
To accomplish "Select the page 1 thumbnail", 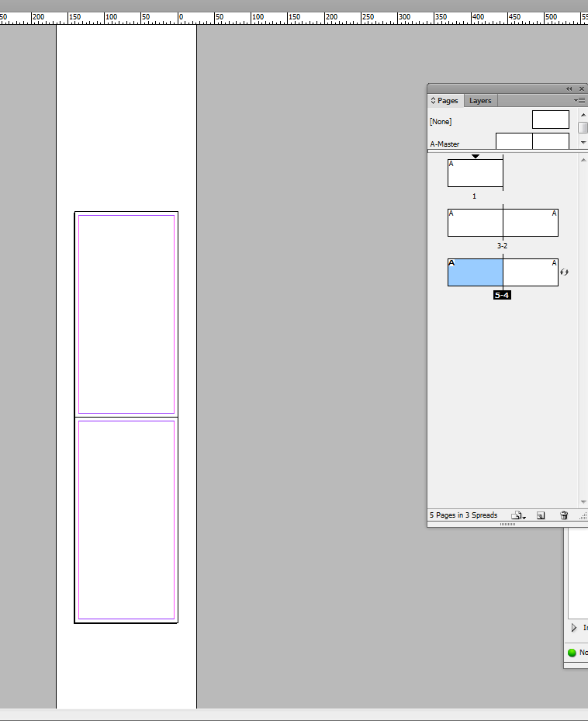I will (x=476, y=173).
